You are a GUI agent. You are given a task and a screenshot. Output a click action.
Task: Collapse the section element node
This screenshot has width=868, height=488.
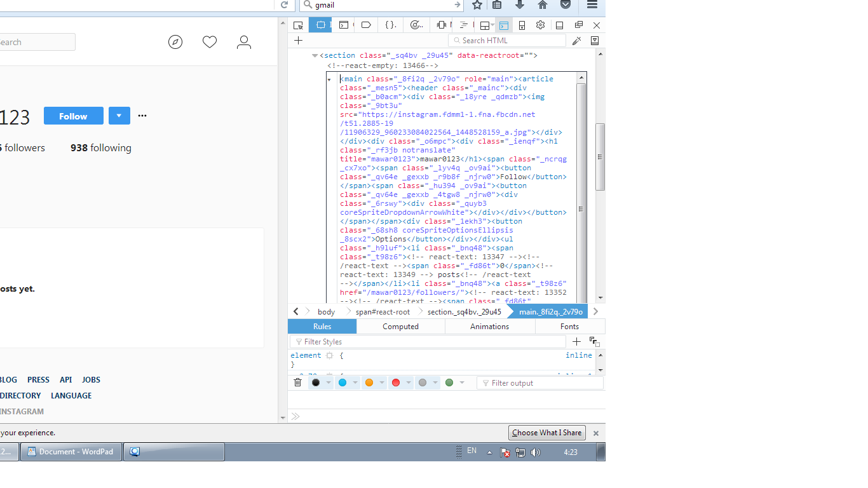315,56
